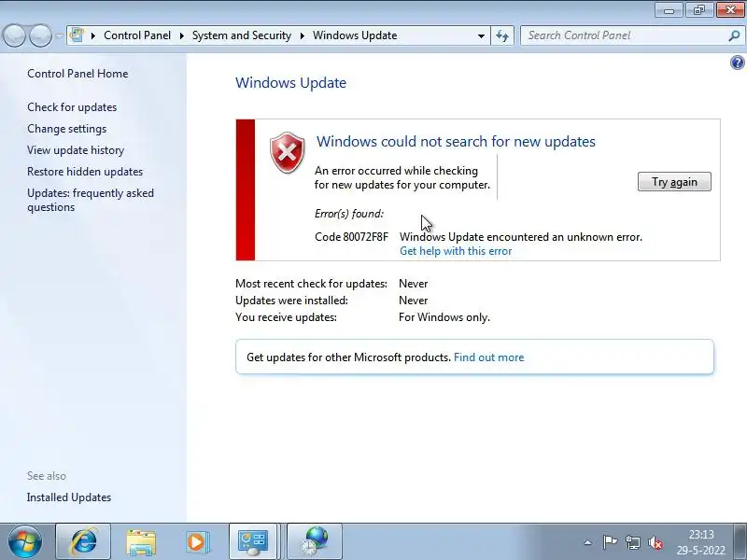
Task: Minimize the Windows Update window
Action: 669,9
